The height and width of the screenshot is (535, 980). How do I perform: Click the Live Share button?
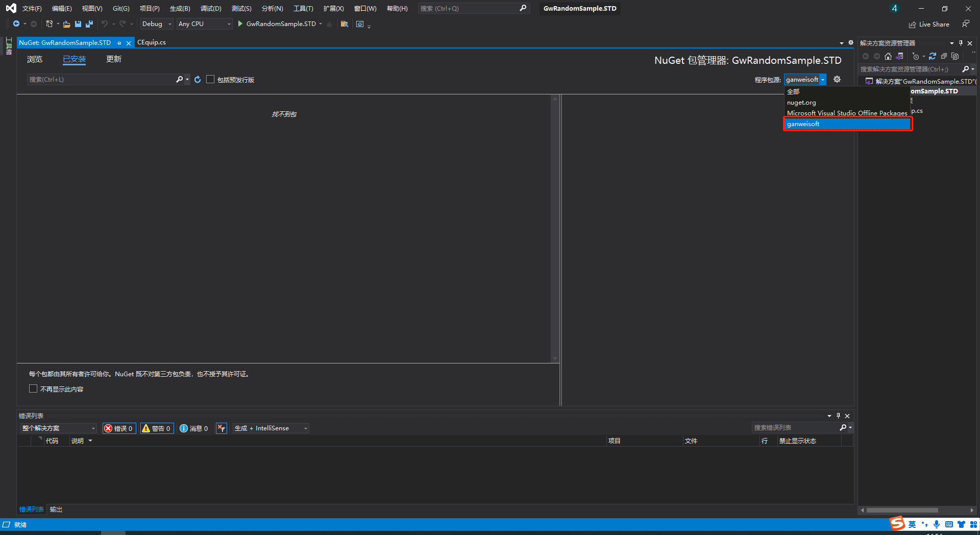(x=929, y=25)
